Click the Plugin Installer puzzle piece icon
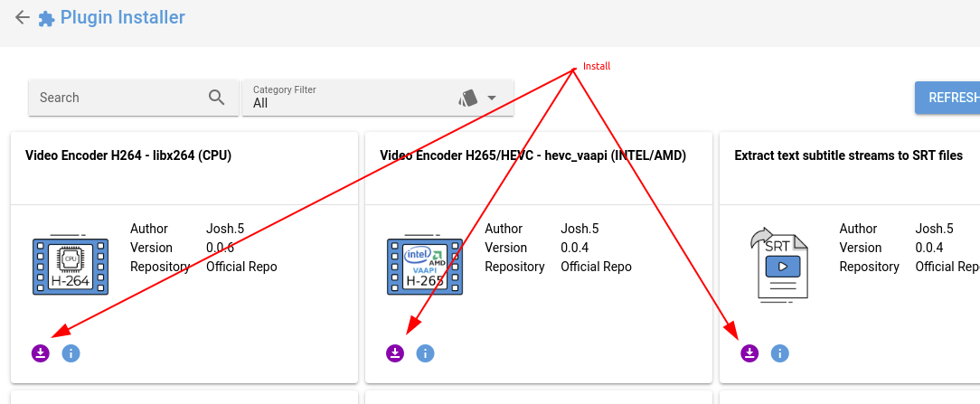The image size is (980, 404). click(46, 19)
